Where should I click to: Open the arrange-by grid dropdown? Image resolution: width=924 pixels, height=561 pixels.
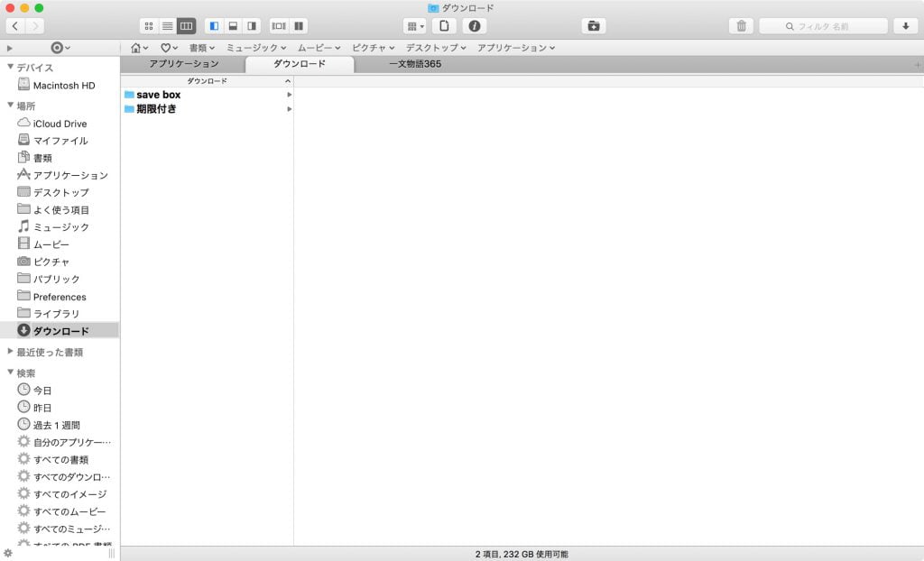tap(415, 26)
